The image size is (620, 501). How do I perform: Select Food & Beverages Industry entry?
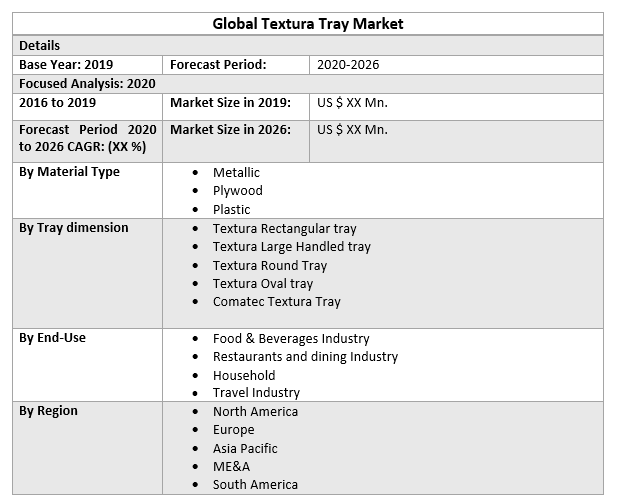click(291, 339)
